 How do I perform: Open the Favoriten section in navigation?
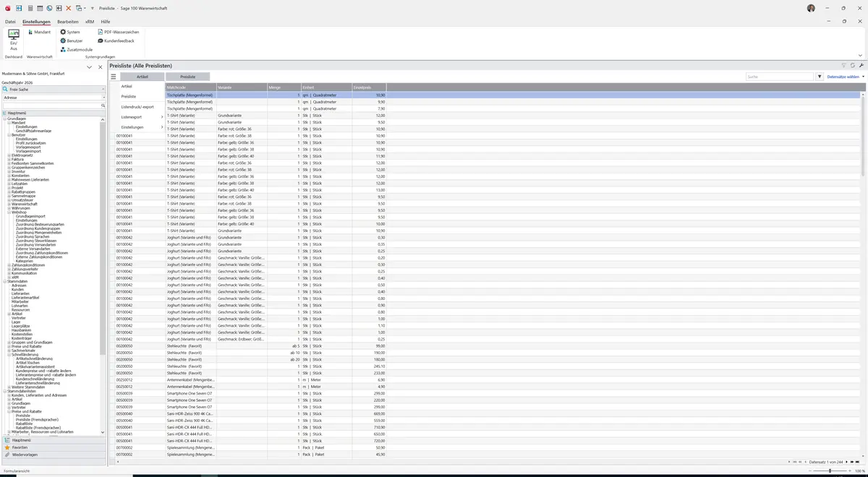coord(53,447)
